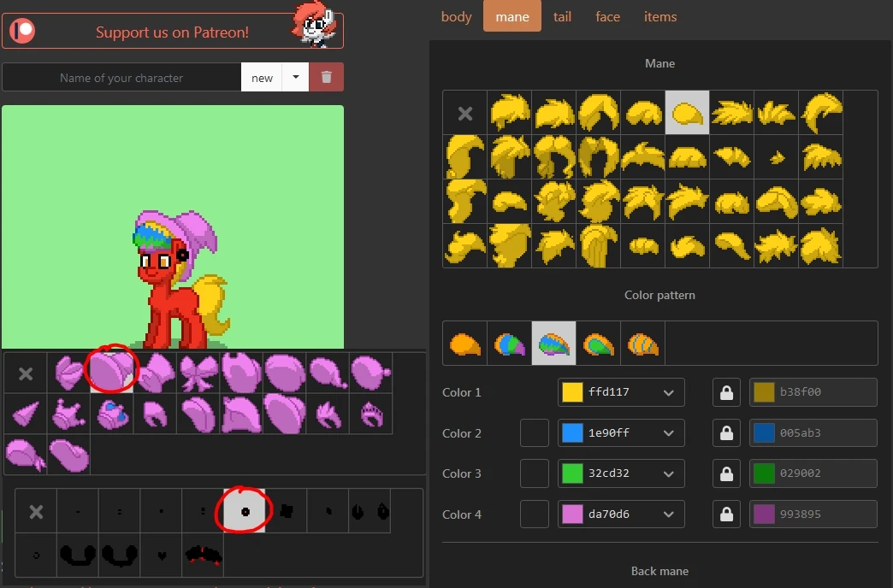The image size is (893, 588).
Task: Toggle the Color 3 outline lock
Action: [x=727, y=473]
